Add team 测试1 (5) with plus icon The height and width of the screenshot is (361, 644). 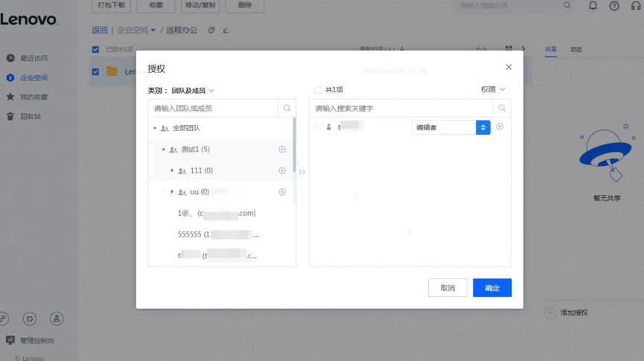282,149
